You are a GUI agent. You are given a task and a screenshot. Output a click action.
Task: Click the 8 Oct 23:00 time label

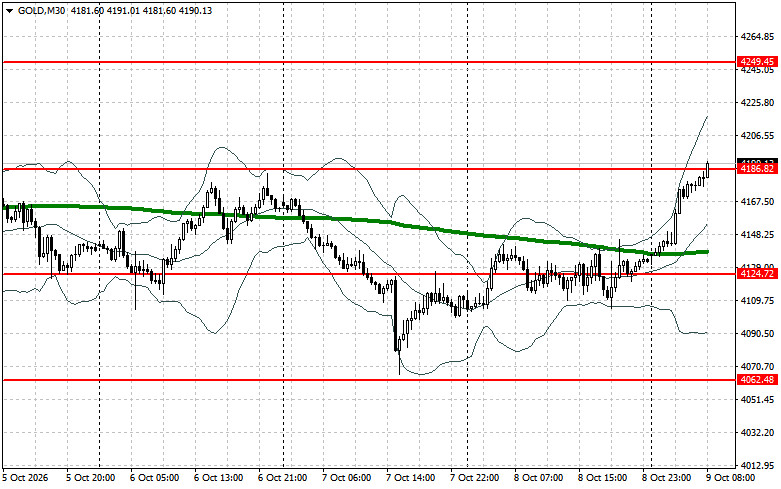pyautogui.click(x=666, y=478)
